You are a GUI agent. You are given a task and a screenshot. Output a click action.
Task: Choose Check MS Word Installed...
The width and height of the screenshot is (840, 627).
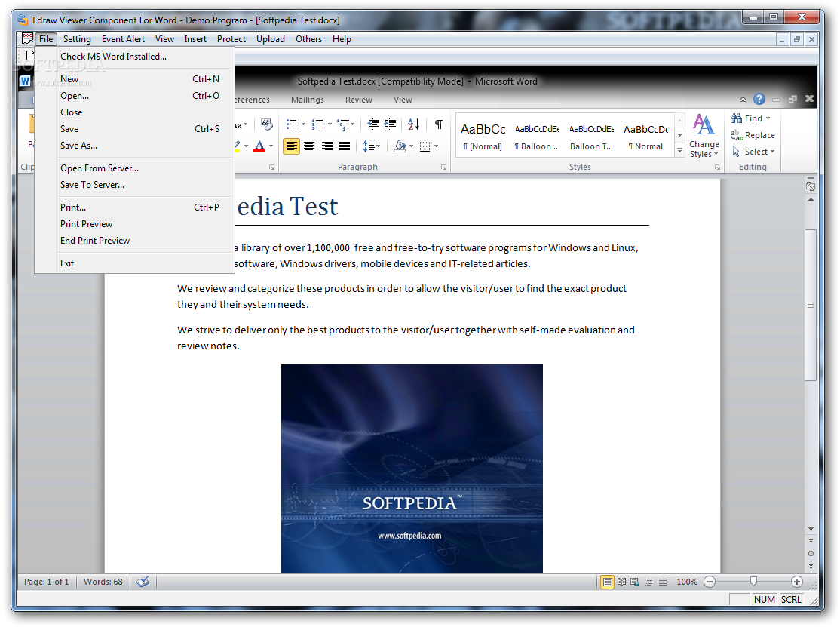coord(134,57)
